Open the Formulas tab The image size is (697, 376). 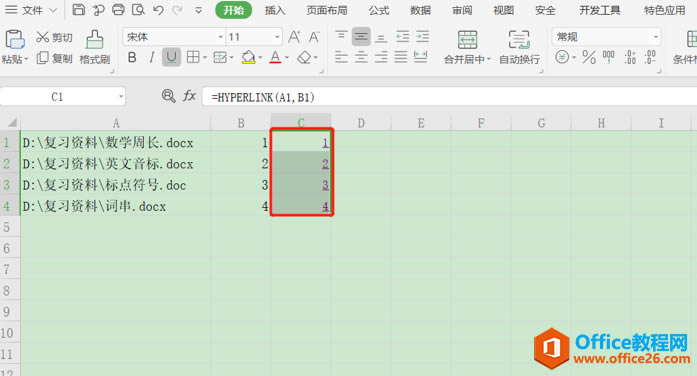[379, 10]
